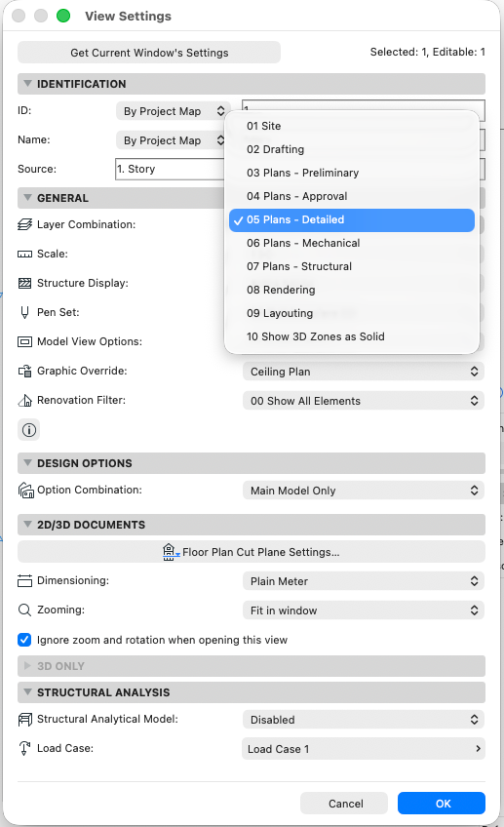Collapse the IDENTIFICATION section
Screen dimensions: 504x827
27,84
